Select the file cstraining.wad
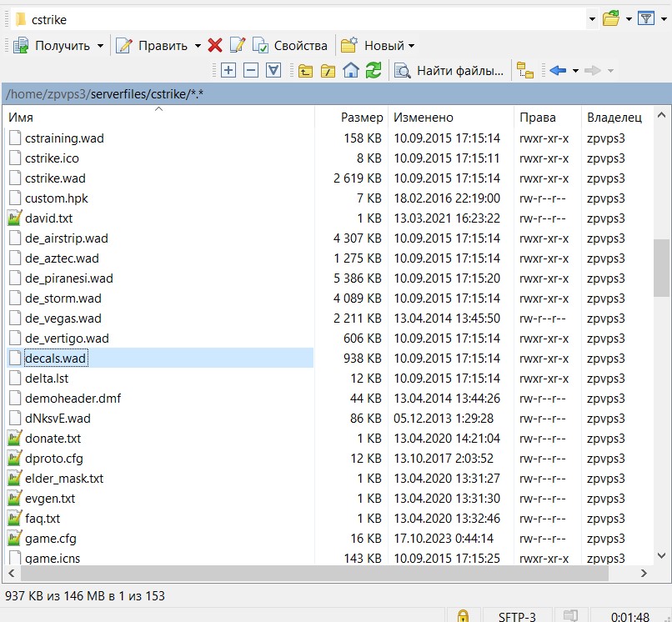The height and width of the screenshot is (622, 672). tap(64, 138)
